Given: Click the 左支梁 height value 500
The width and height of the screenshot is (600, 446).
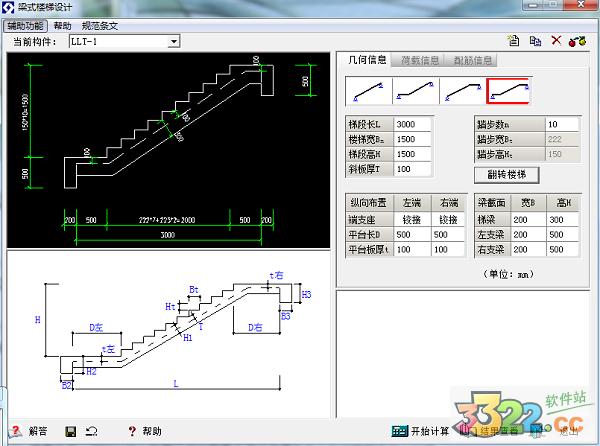Looking at the screenshot, I should tap(562, 234).
